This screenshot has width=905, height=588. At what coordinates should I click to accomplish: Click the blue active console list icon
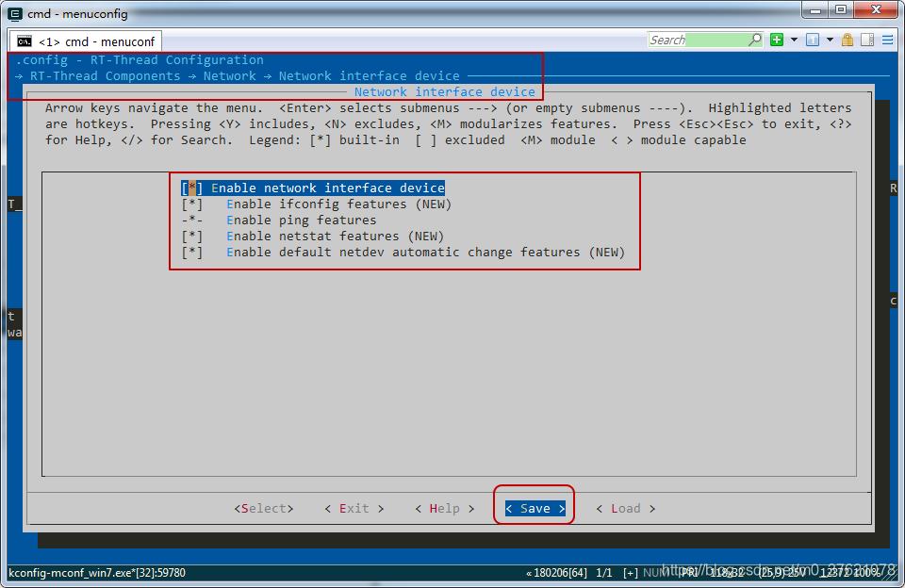(x=812, y=40)
